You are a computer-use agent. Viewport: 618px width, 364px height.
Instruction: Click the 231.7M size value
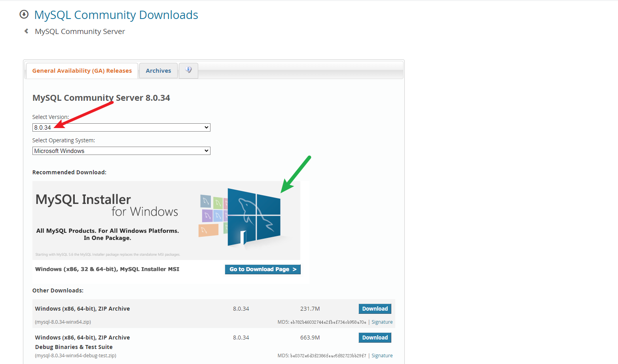tap(310, 309)
